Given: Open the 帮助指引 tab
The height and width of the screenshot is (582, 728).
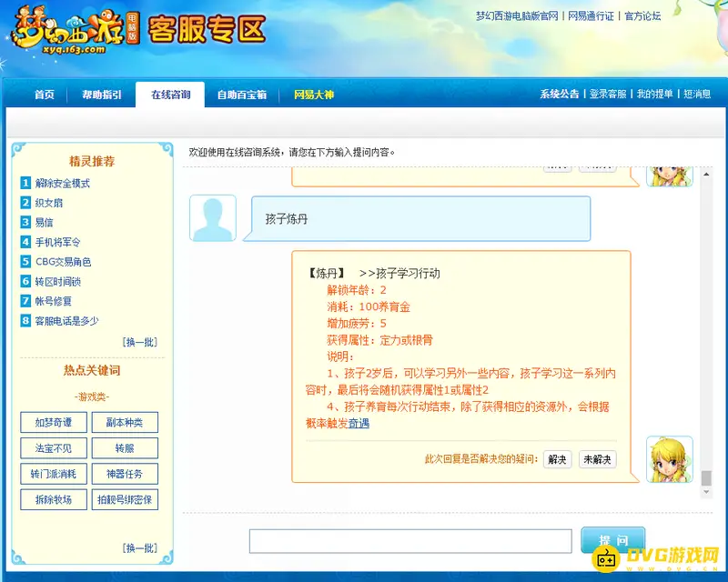Looking at the screenshot, I should [x=102, y=95].
